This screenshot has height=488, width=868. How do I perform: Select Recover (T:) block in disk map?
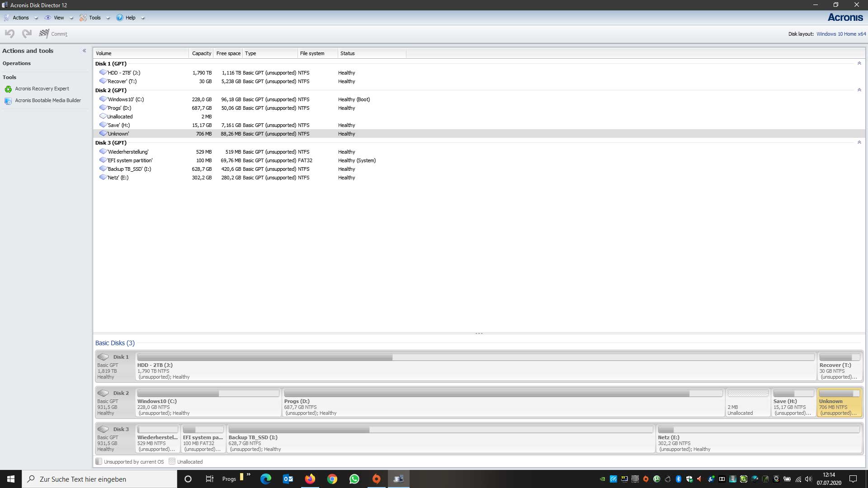point(840,366)
